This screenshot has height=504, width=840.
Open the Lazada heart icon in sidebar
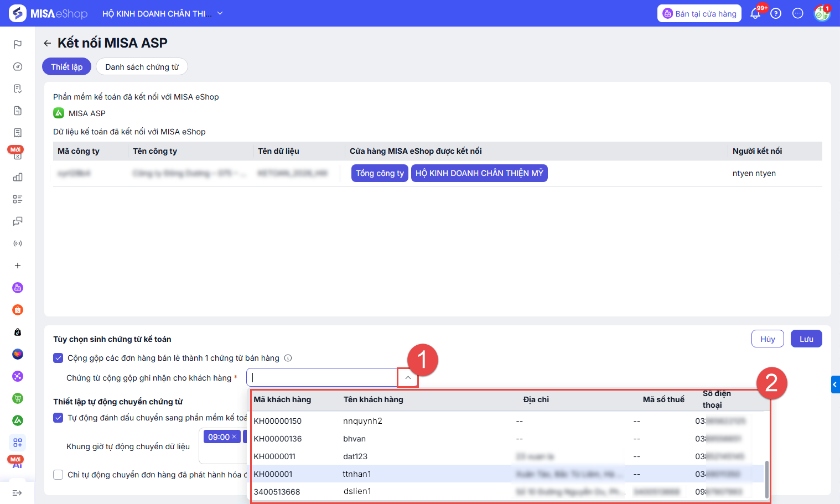click(x=18, y=354)
